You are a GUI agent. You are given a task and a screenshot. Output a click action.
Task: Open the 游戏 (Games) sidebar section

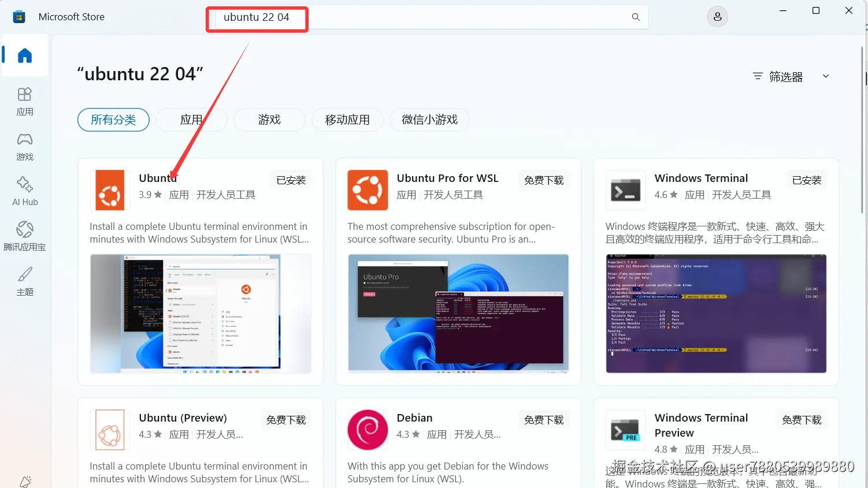point(25,147)
